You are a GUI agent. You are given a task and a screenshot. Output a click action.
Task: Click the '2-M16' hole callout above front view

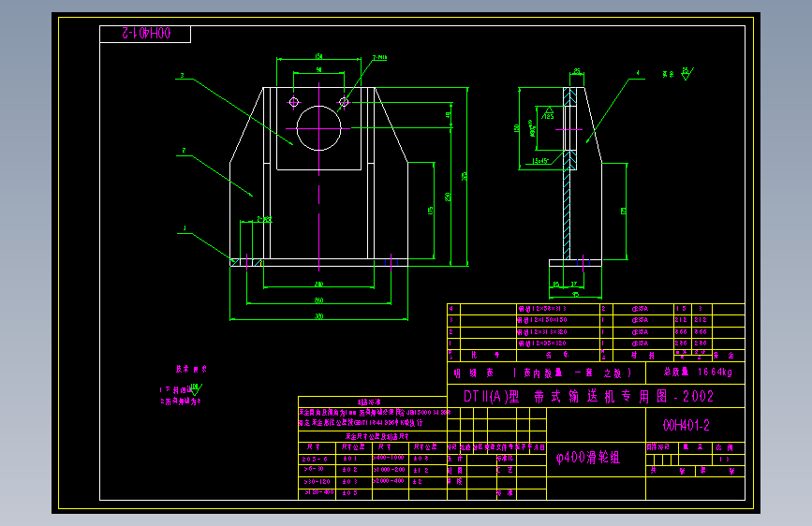[x=379, y=57]
